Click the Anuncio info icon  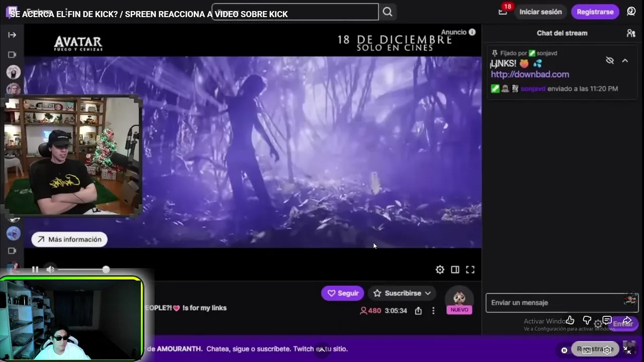point(472,32)
